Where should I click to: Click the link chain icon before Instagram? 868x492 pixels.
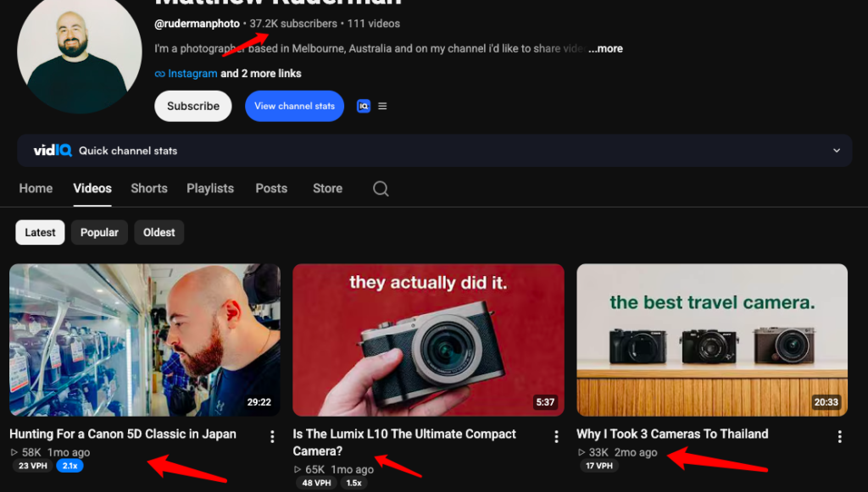(160, 74)
